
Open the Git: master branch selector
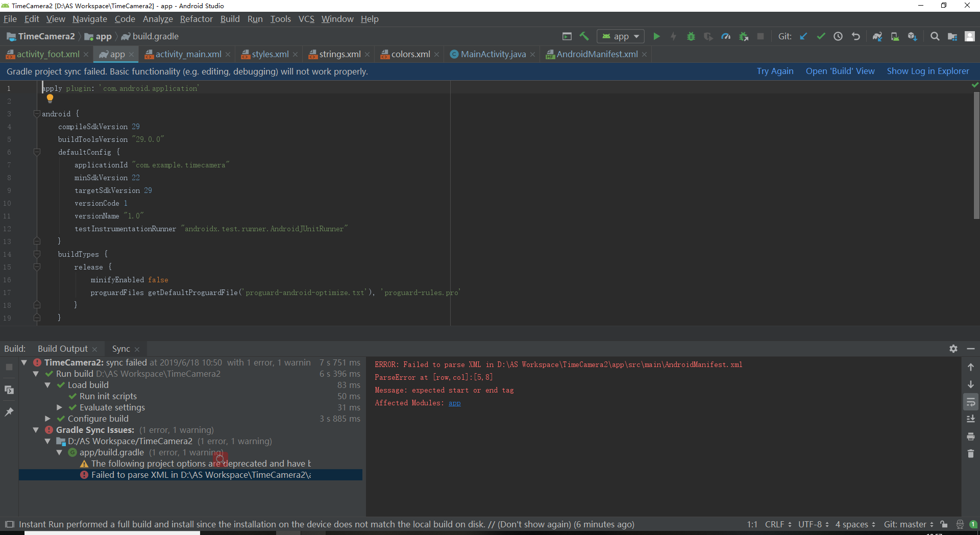point(909,524)
